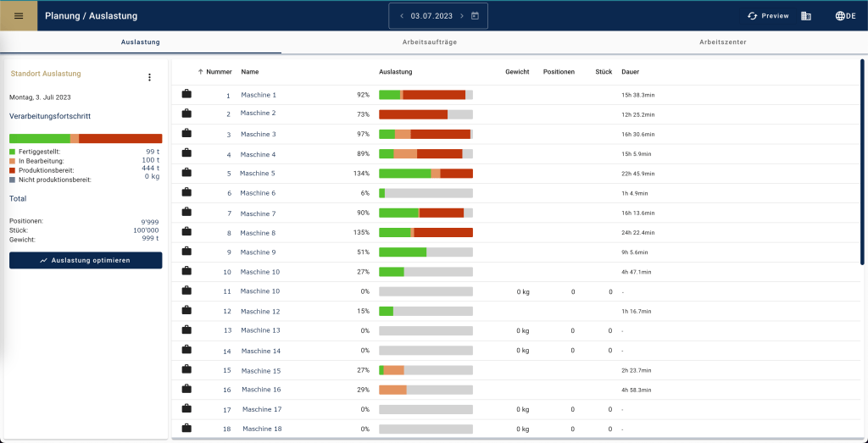Open the hamburger navigation menu

[x=19, y=15]
